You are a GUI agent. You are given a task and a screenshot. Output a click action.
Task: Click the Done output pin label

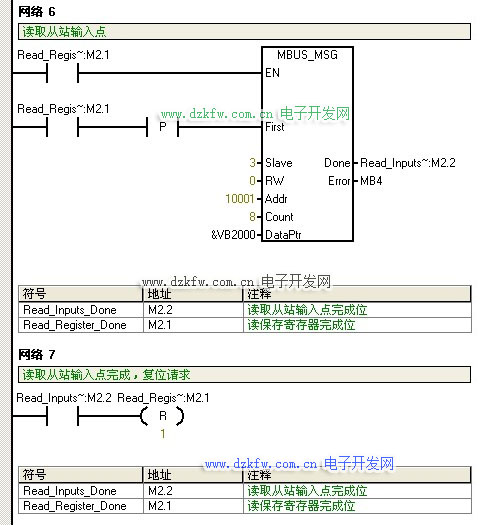(337, 163)
